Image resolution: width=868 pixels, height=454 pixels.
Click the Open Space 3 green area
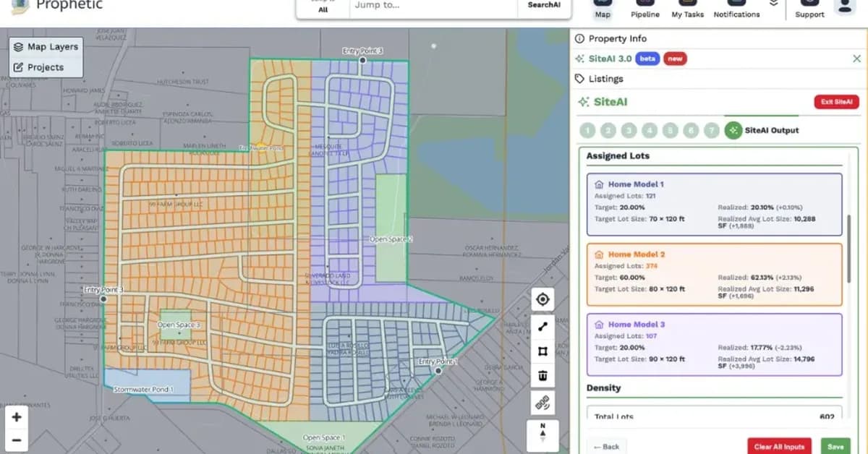(x=176, y=325)
